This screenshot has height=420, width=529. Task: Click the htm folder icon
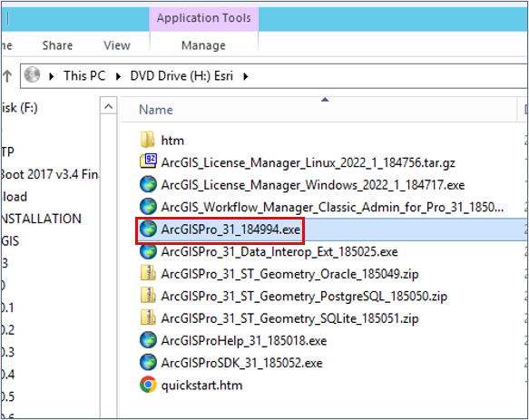pyautogui.click(x=147, y=140)
